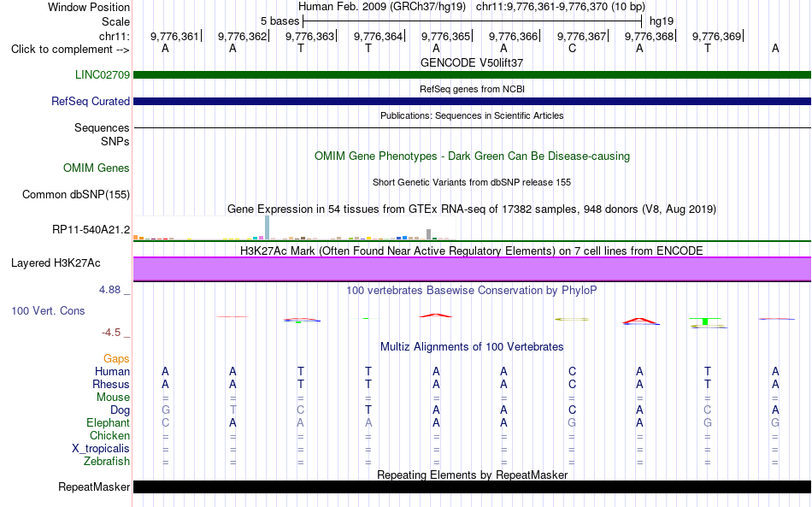Open the OMIM Gene Phenotypes track title
This screenshot has width=812, height=507.
[x=472, y=156]
